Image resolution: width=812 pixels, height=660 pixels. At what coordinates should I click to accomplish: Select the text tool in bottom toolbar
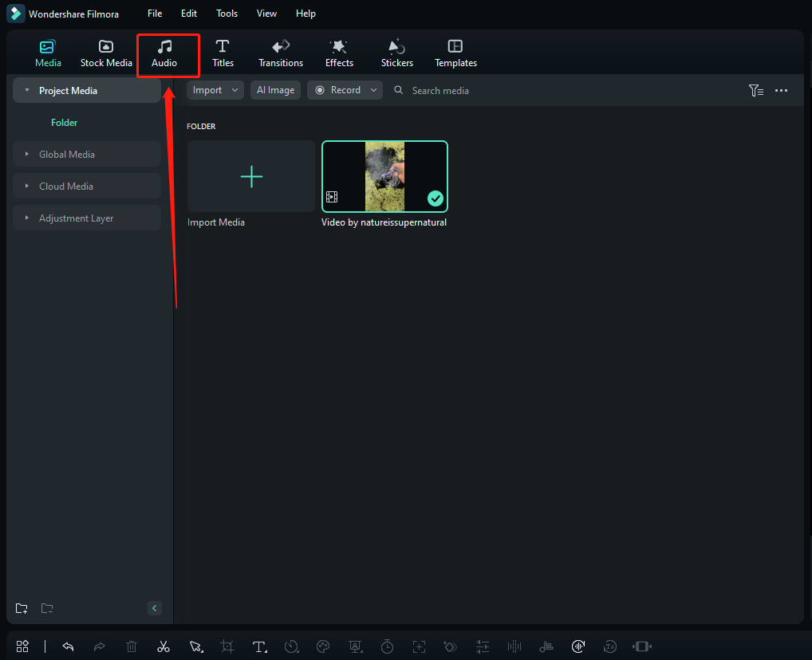coord(259,646)
